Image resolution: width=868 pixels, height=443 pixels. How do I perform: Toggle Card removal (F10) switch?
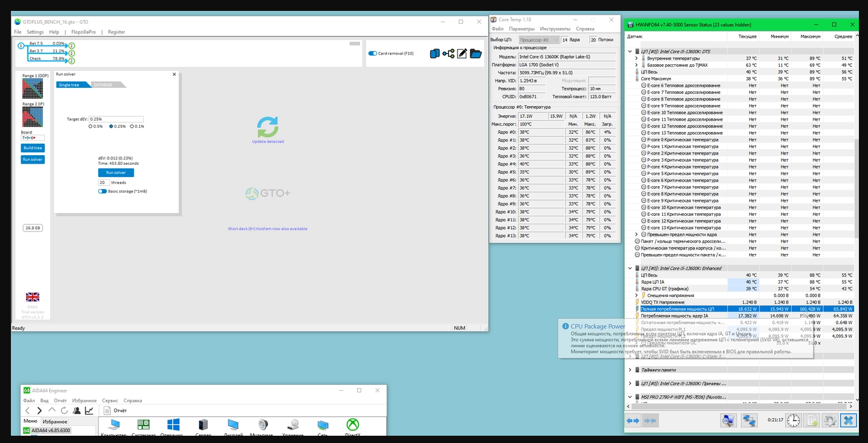(373, 53)
